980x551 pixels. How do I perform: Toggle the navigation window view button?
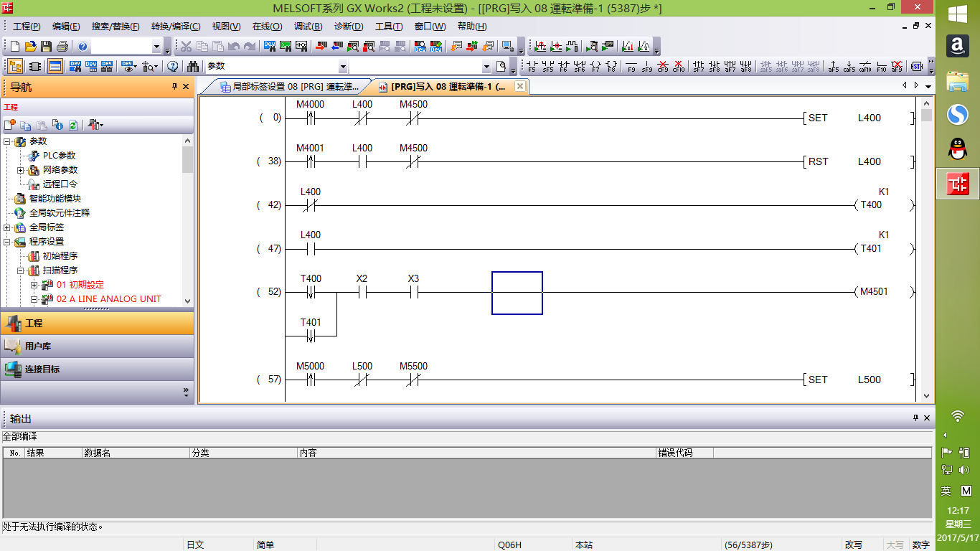[x=14, y=67]
